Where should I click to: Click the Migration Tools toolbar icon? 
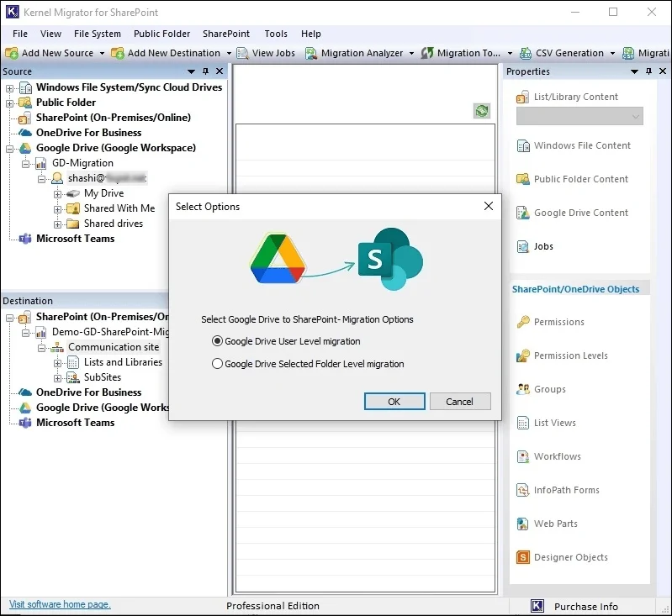tap(427, 53)
